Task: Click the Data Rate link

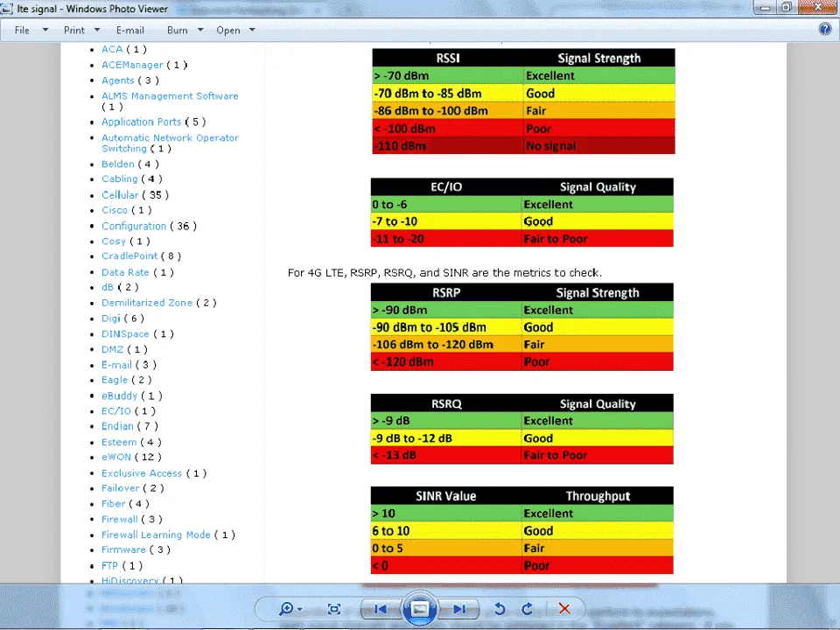Action: pyautogui.click(x=125, y=272)
